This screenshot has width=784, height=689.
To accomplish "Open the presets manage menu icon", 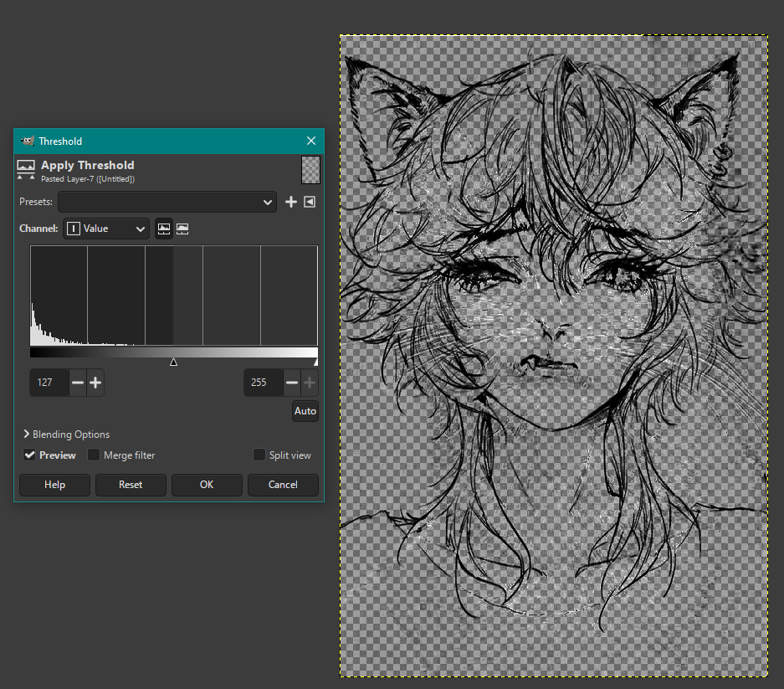I will click(310, 202).
